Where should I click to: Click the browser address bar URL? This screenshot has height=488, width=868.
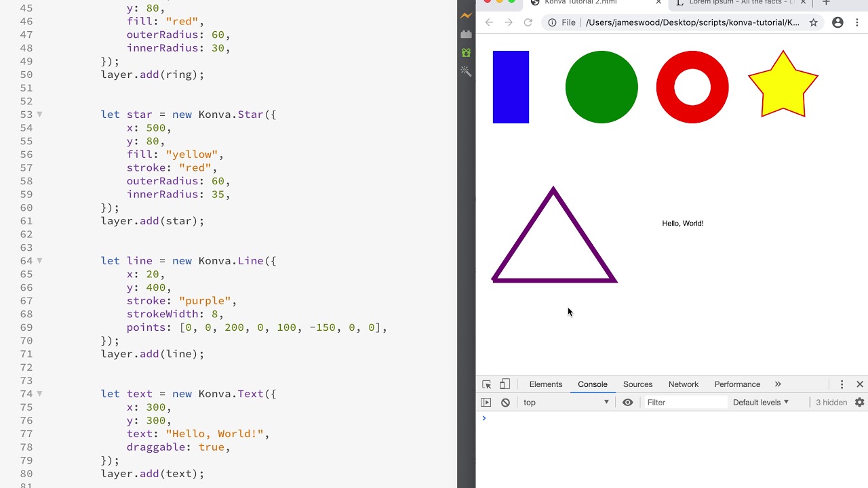(x=692, y=22)
